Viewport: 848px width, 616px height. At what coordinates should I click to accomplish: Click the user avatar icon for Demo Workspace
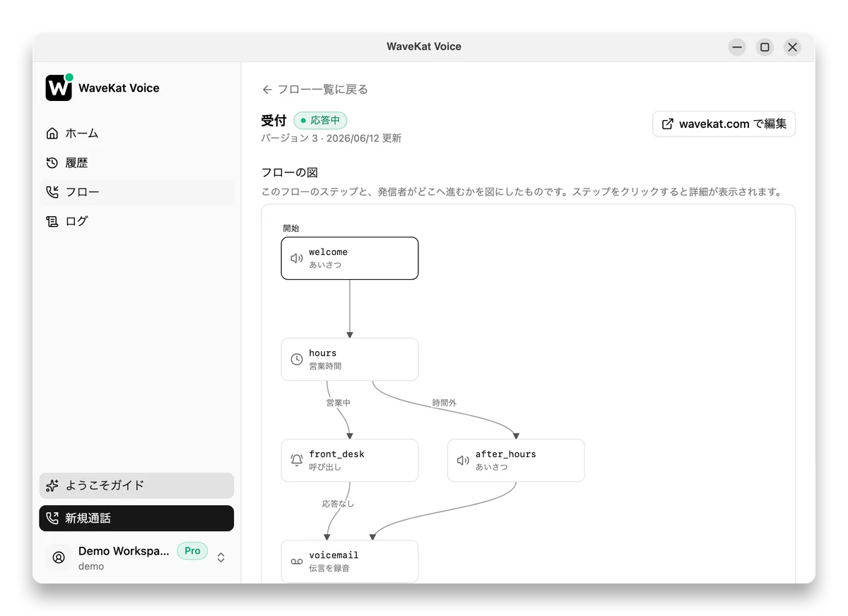[59, 557]
